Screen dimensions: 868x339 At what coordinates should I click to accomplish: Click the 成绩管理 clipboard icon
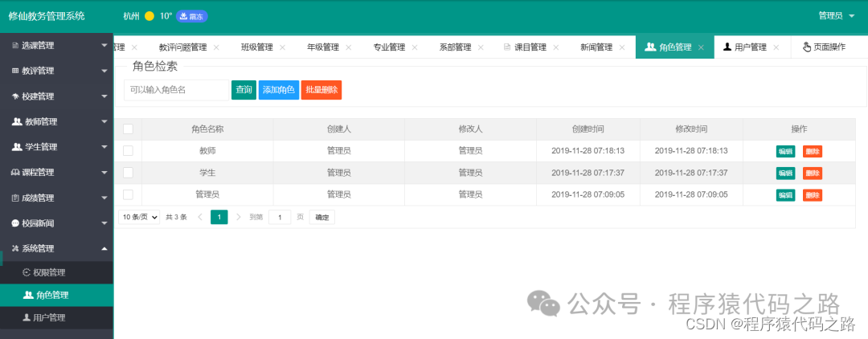pos(15,198)
